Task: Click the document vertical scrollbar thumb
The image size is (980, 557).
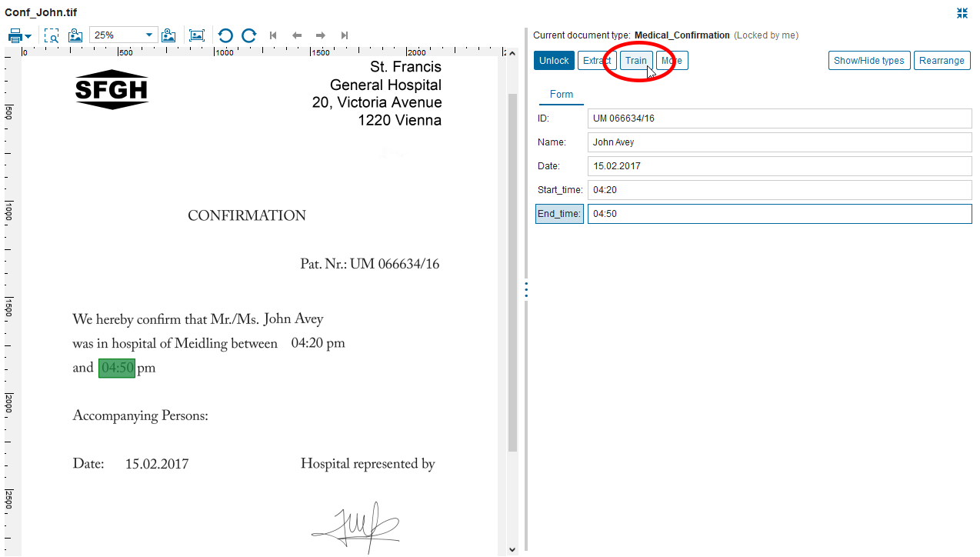Action: pyautogui.click(x=512, y=274)
